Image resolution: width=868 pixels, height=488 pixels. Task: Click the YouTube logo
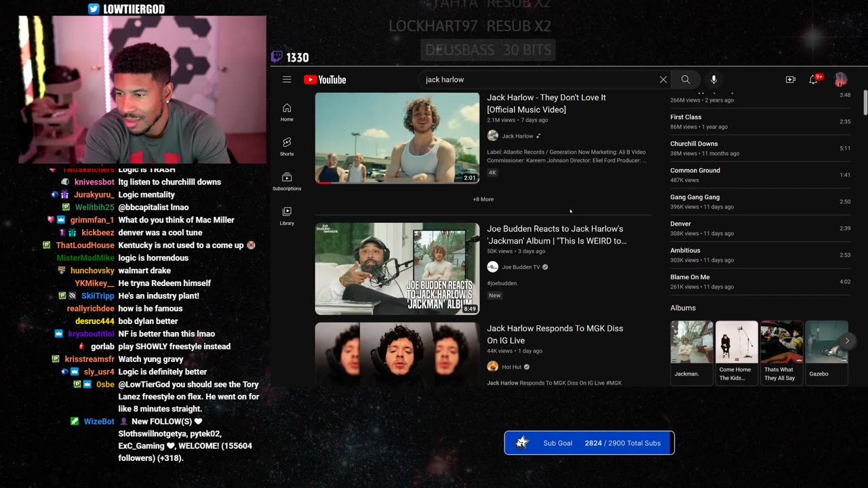[325, 80]
